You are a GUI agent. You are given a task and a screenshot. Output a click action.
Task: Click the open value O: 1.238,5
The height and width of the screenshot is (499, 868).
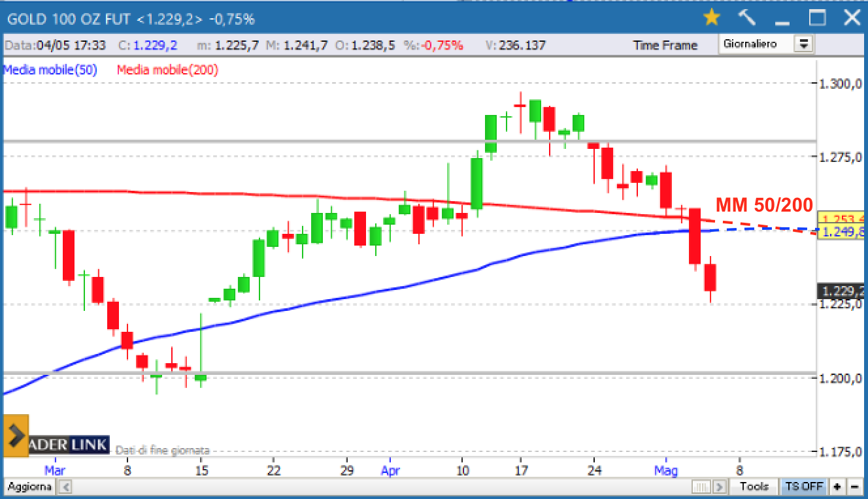(365, 45)
